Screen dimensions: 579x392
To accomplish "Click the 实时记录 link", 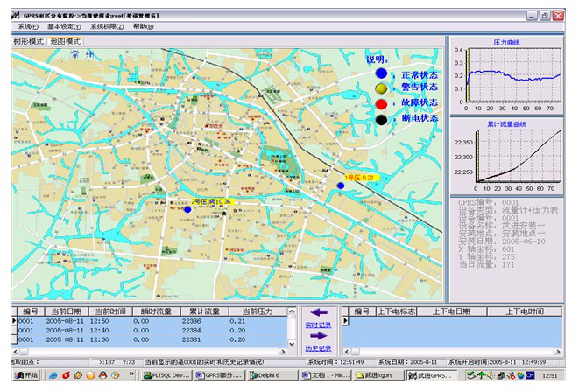I will pyautogui.click(x=317, y=325).
